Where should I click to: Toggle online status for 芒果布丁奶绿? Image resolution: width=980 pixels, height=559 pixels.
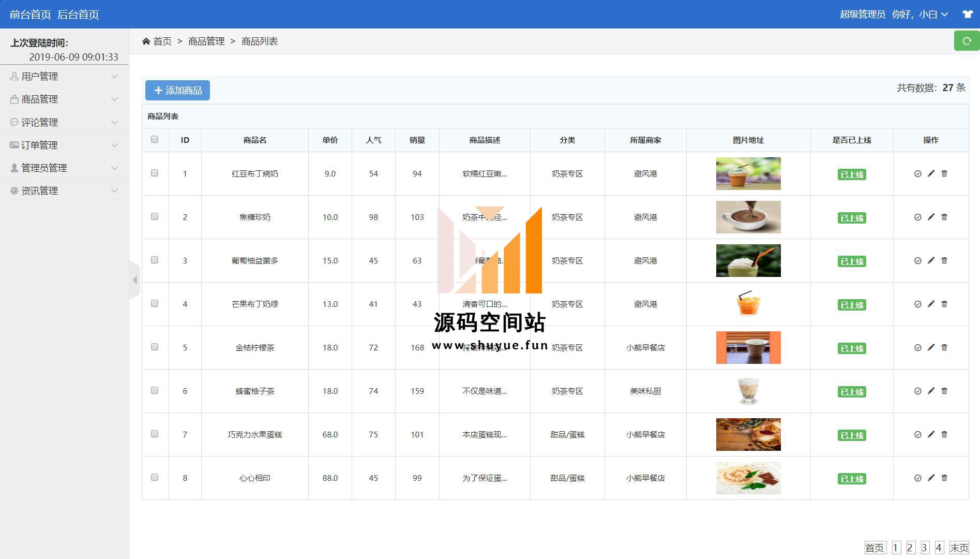[x=917, y=304]
